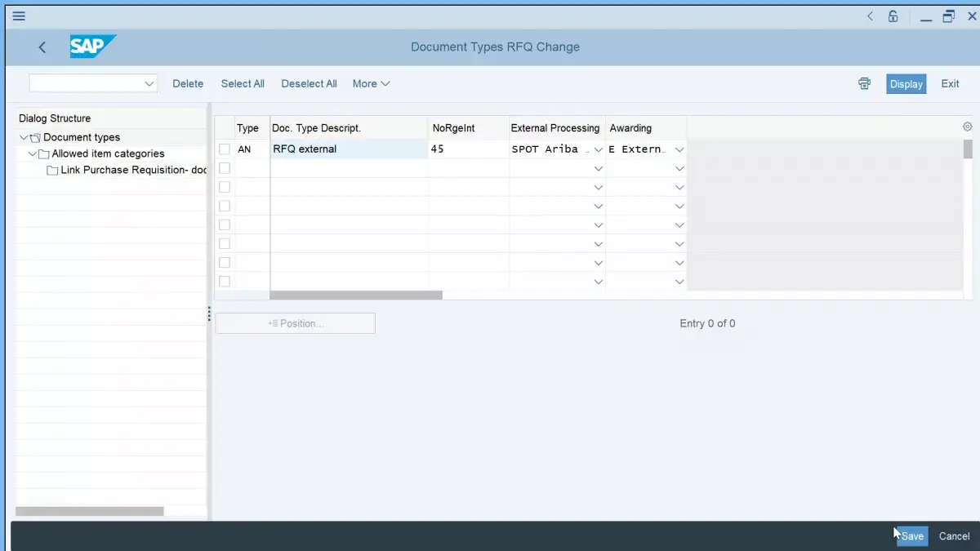Click the SAP back arrow icon
The image size is (980, 551).
tap(42, 47)
